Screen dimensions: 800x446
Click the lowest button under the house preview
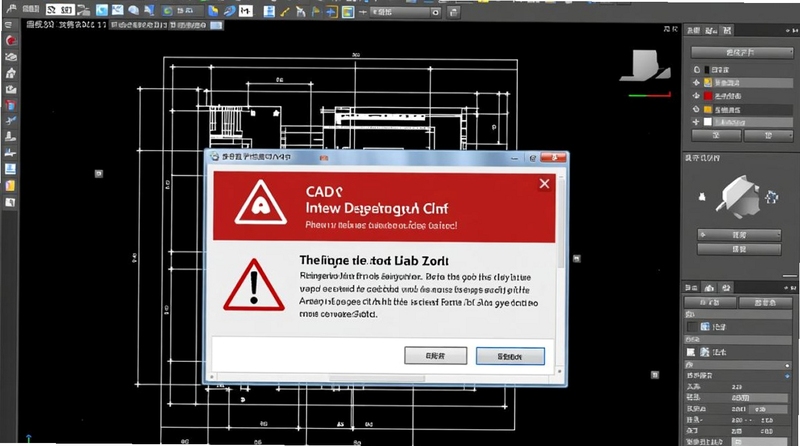[739, 249]
